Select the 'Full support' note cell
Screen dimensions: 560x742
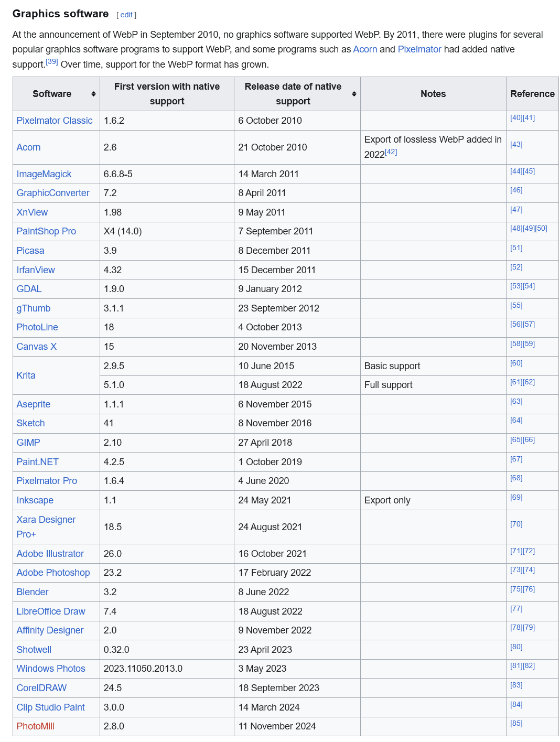[433, 385]
